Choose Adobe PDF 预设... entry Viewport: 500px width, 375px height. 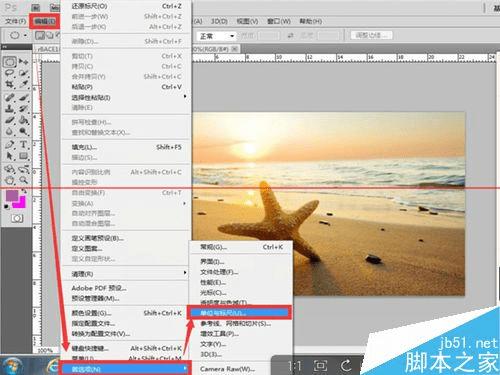click(126, 288)
